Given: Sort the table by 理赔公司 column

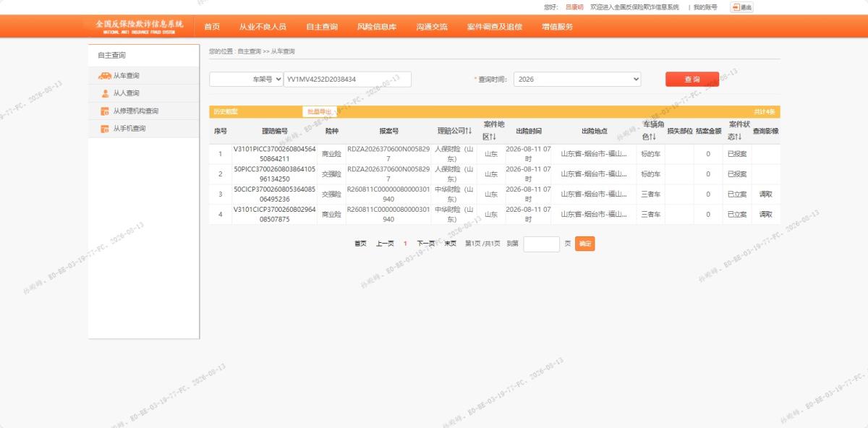Looking at the screenshot, I should [454, 131].
